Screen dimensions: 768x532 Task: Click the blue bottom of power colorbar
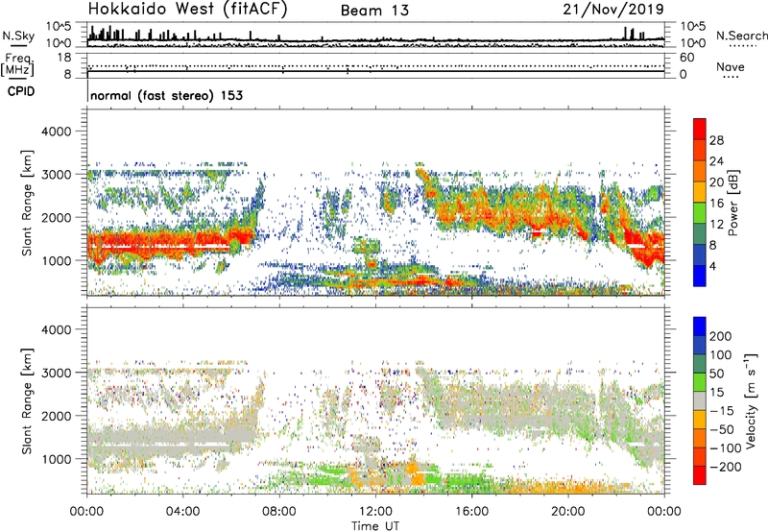tap(700, 276)
